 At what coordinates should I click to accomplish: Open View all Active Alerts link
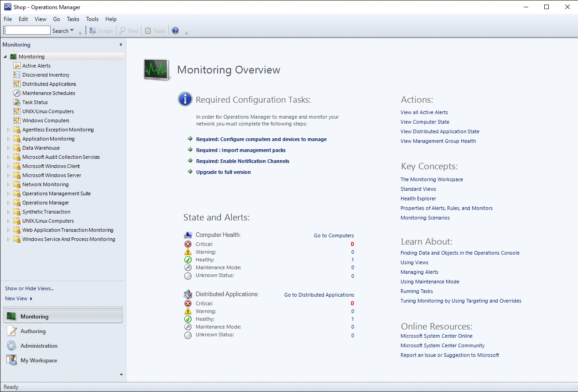[424, 112]
